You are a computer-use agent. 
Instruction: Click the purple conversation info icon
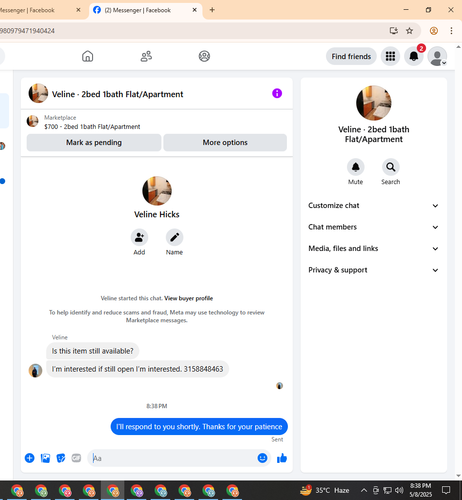[x=277, y=93]
